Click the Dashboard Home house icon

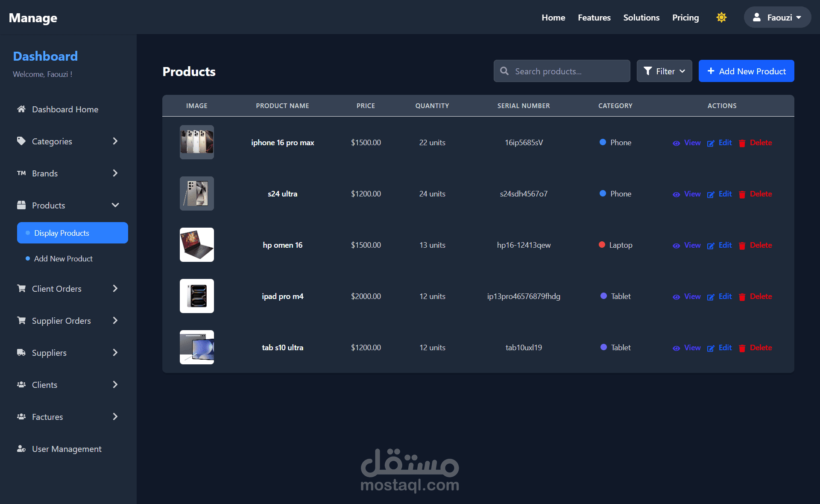click(21, 109)
